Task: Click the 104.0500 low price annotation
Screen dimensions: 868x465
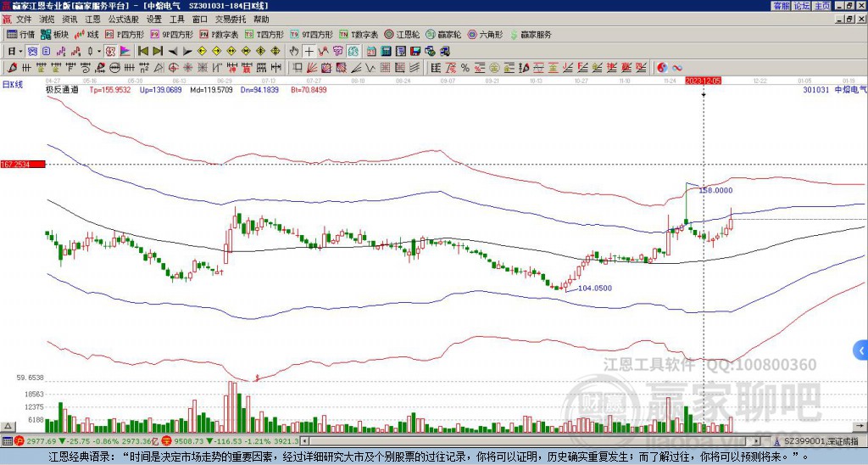Action: (x=595, y=289)
